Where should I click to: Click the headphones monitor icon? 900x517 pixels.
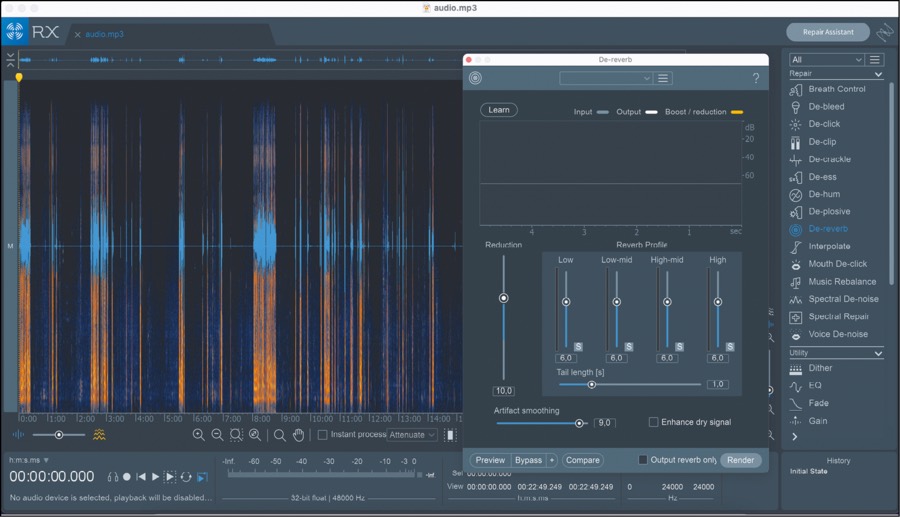coord(113,477)
